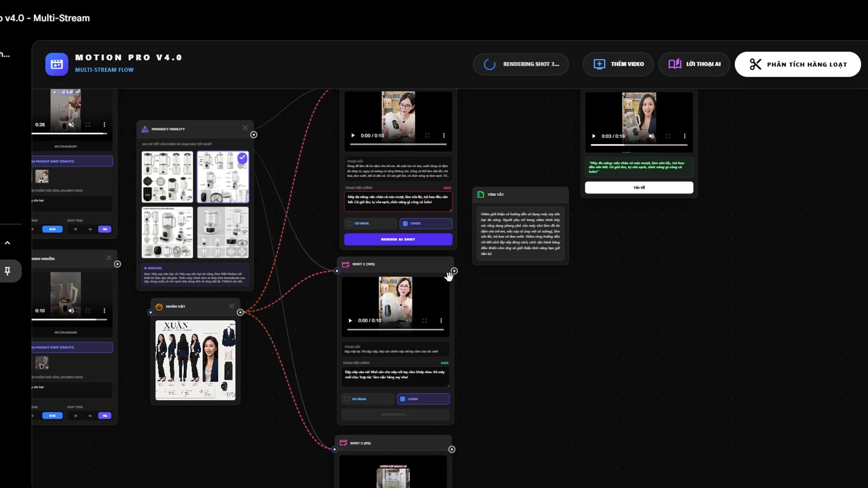Close the Video Nguồn node
This screenshot has width=868, height=488.
pos(109,258)
